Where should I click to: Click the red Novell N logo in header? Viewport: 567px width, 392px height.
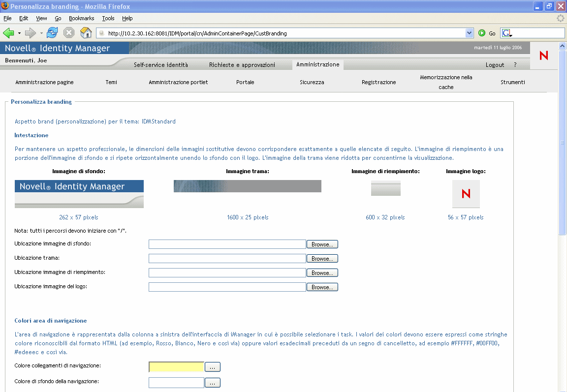click(x=543, y=55)
